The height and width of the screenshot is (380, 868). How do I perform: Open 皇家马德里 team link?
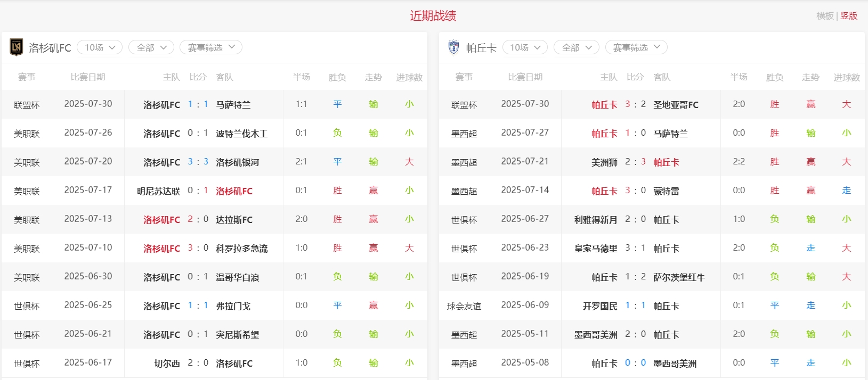pos(595,249)
